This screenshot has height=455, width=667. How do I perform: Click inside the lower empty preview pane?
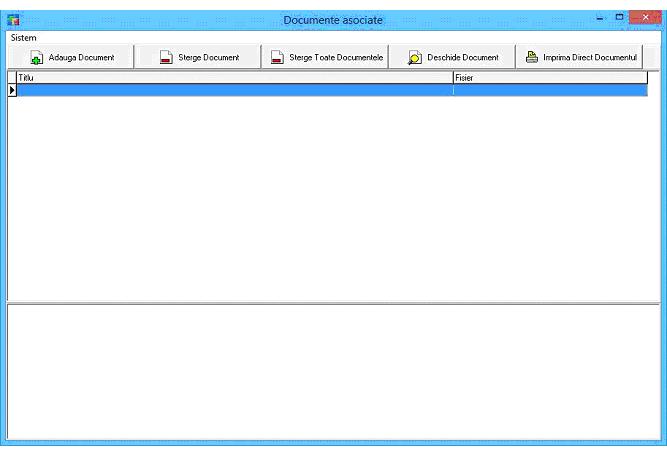[x=333, y=370]
